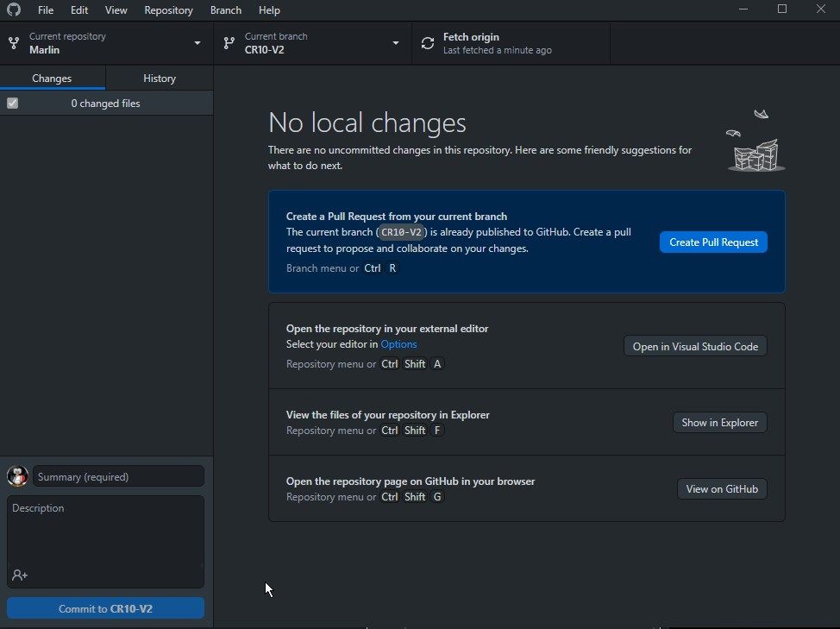Screen dimensions: 840x629
Task: Toggle the changed files checkbox
Action: click(13, 104)
